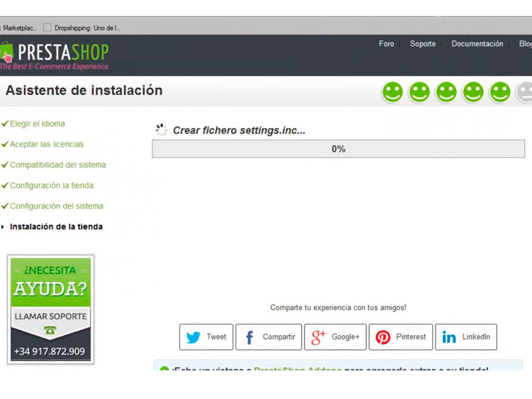
Task: Click the checkmark beside Compatibilidad del sistema
Action: point(6,165)
